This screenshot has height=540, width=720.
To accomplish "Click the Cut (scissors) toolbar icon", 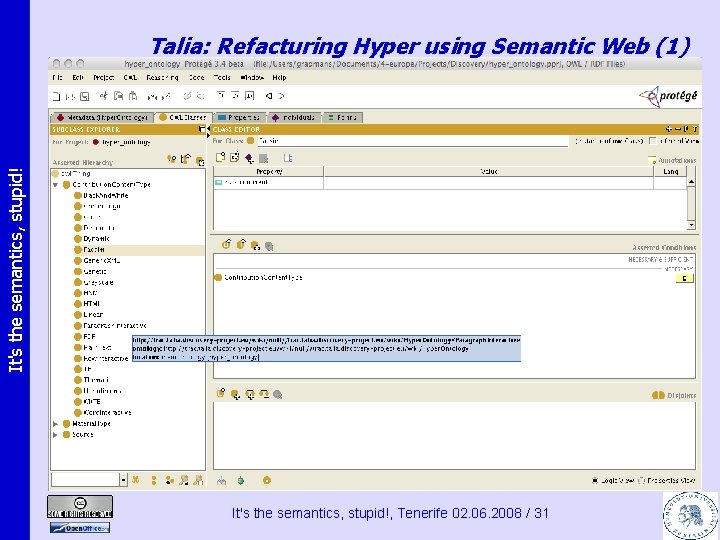I will pos(104,96).
